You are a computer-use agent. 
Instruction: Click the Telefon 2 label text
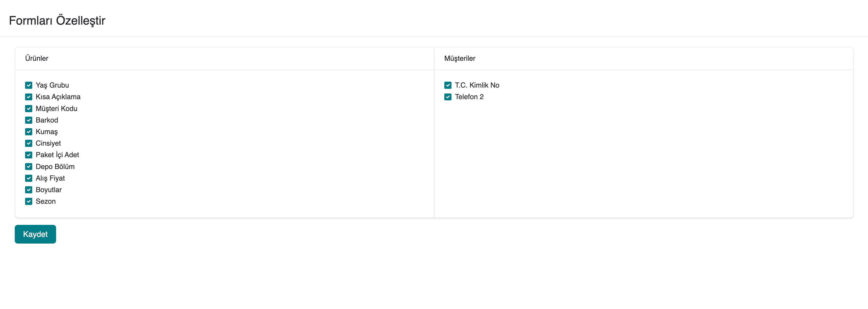tap(469, 97)
